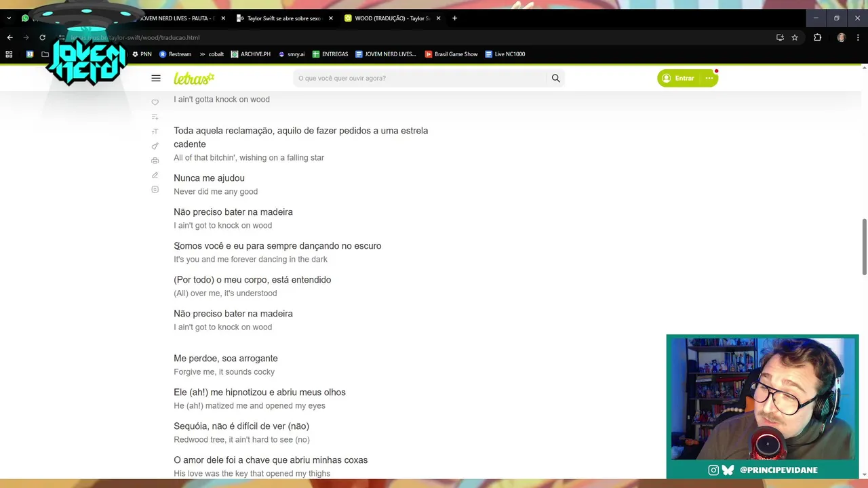Viewport: 868px width, 488px height.
Task: Open Letras hamburger menu
Action: [156, 78]
